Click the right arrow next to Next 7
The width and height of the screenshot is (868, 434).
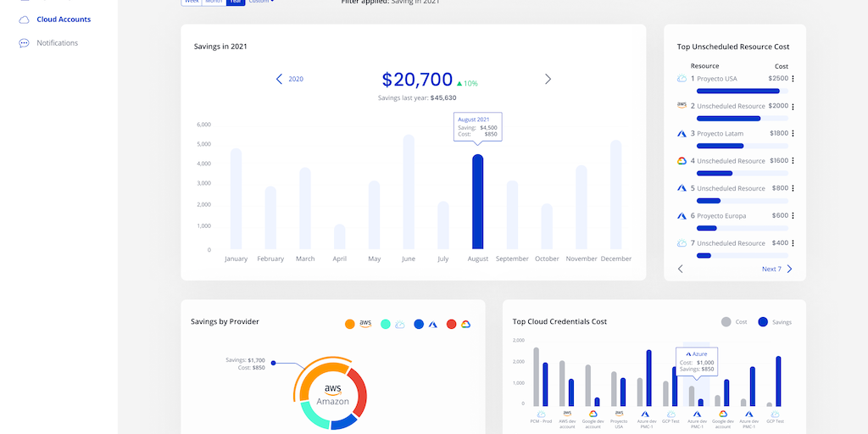click(790, 269)
